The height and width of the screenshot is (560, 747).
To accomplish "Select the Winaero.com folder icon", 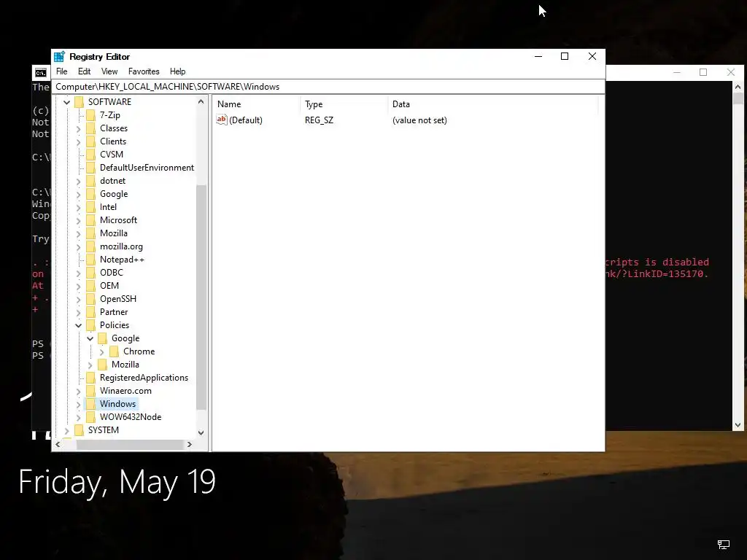I will tap(91, 391).
